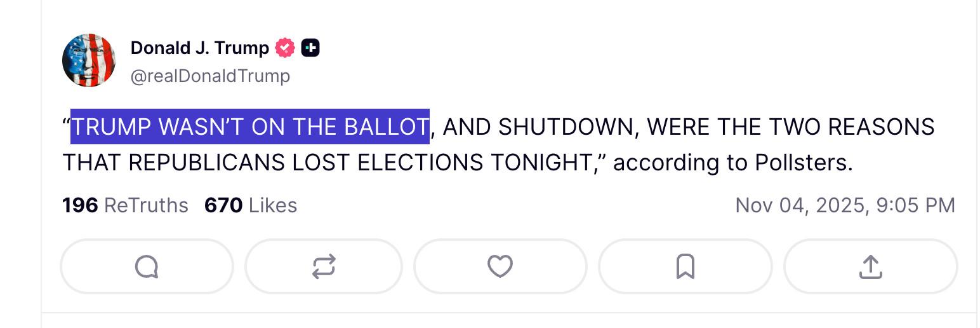Click the reply speech bubble icon
This screenshot has height=328, width=980.
coord(147,266)
